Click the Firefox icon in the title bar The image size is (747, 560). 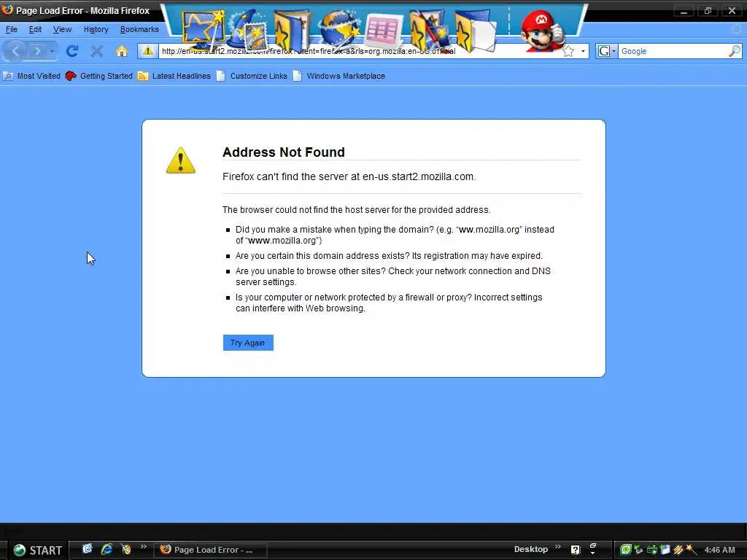pyautogui.click(x=7, y=9)
